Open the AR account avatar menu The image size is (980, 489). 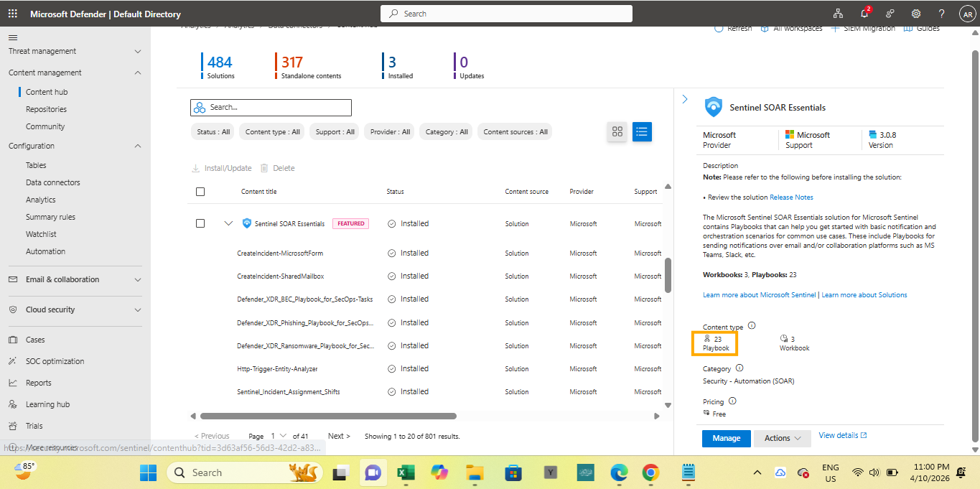coord(967,14)
